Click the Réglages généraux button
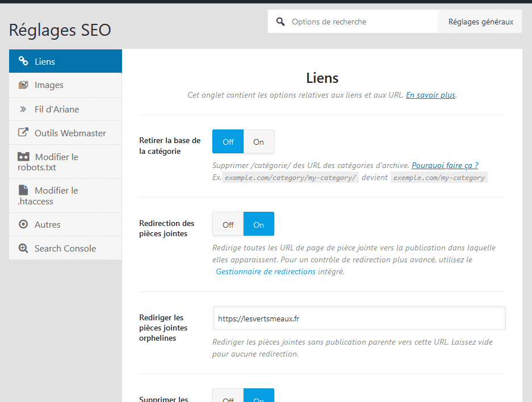532x402 pixels. tap(480, 21)
